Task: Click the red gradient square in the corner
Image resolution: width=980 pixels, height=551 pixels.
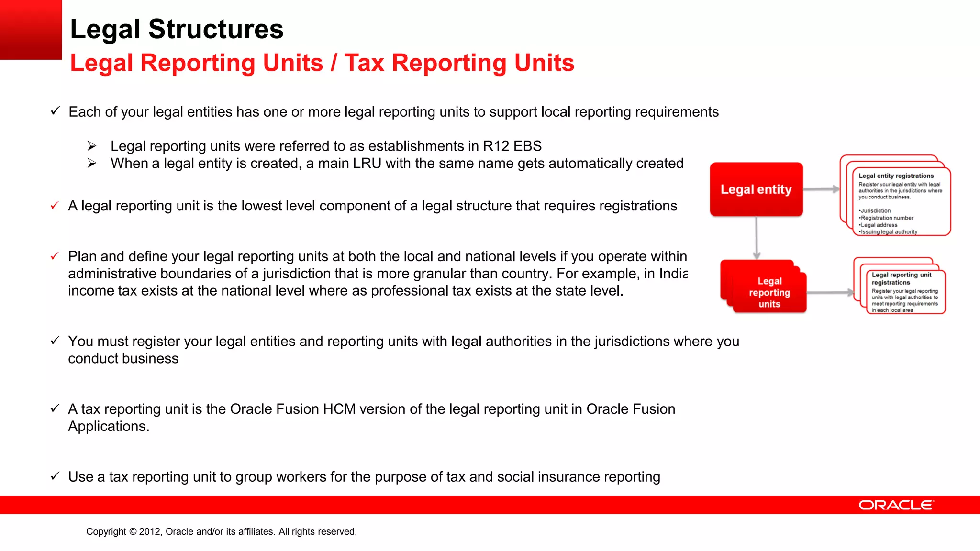Action: pos(31,30)
